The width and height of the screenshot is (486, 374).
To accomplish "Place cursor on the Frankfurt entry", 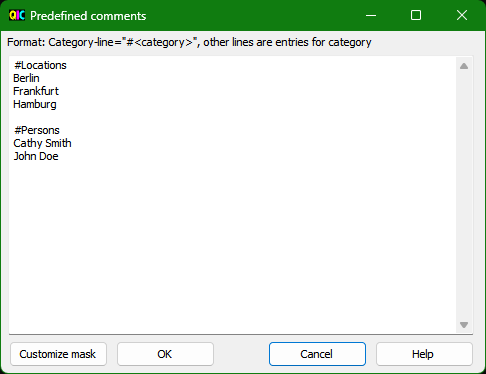I will coord(36,91).
